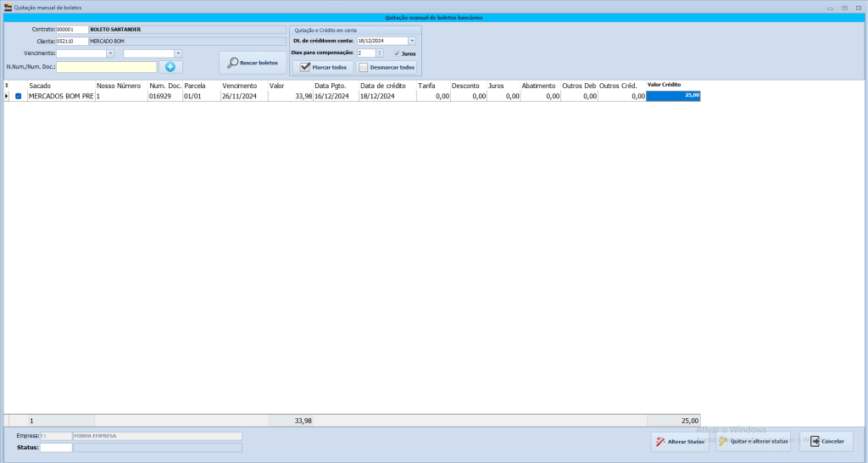Select the highlighted Valor Crédito cell 25,00
Screen dimensions: 868x463
pos(674,96)
